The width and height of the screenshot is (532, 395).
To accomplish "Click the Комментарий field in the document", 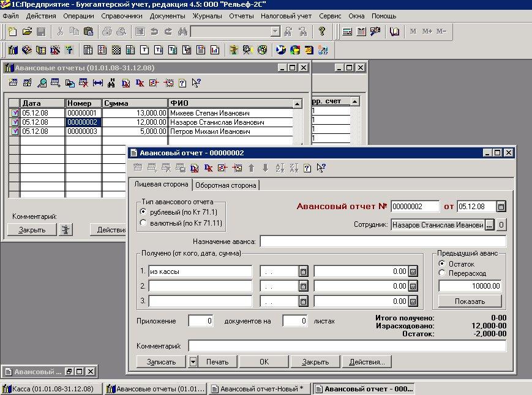I will coord(347,346).
